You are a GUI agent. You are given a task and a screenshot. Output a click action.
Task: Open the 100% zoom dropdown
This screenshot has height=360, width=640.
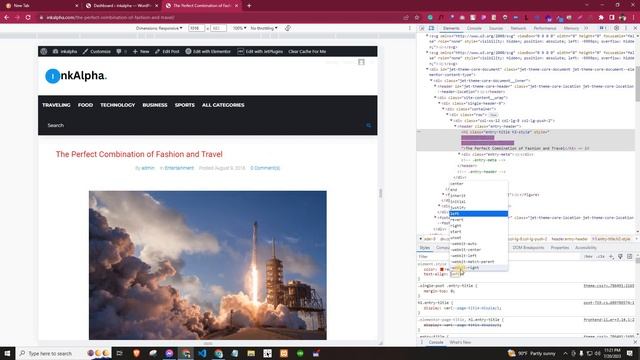click(240, 28)
